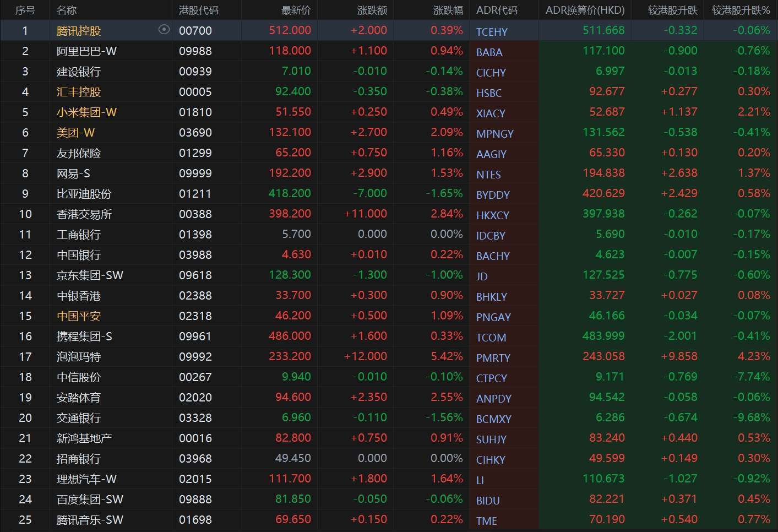
Task: Click the TME ADR code
Action: (x=487, y=521)
